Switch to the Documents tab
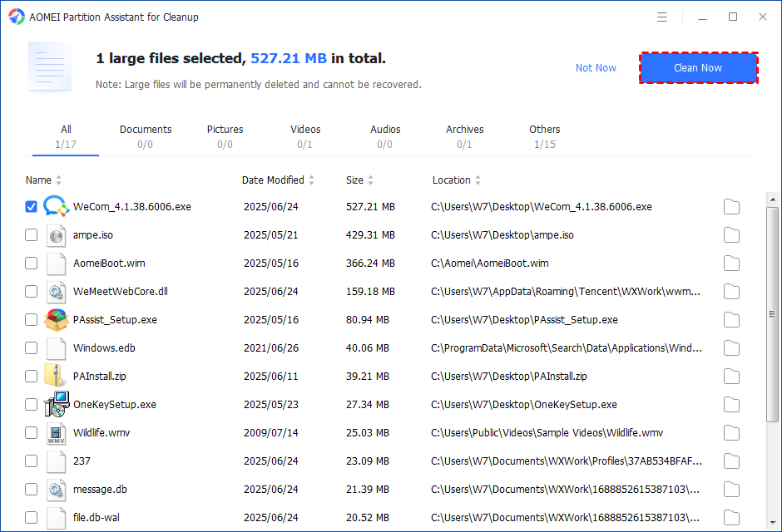This screenshot has height=532, width=782. pos(145,137)
